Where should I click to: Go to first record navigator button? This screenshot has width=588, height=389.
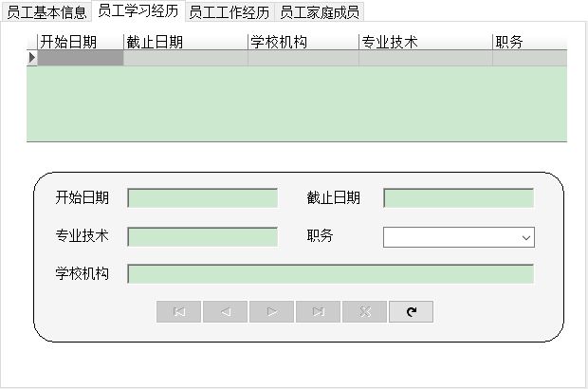click(179, 311)
